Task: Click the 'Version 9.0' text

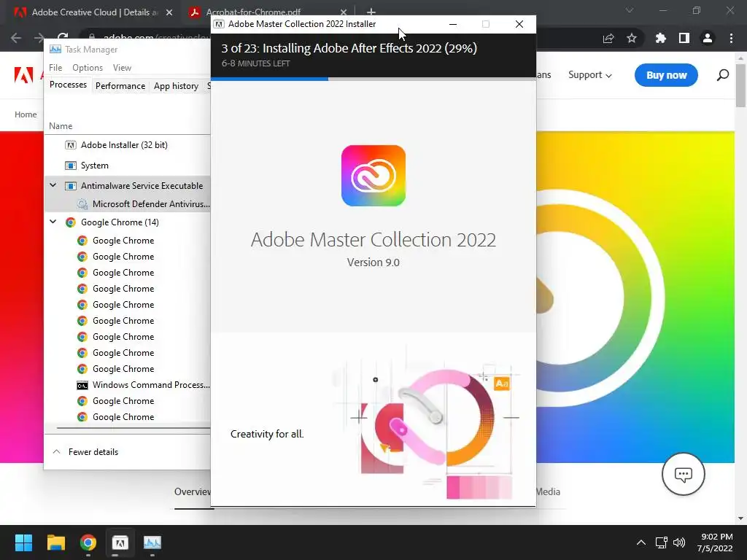Action: (x=373, y=262)
